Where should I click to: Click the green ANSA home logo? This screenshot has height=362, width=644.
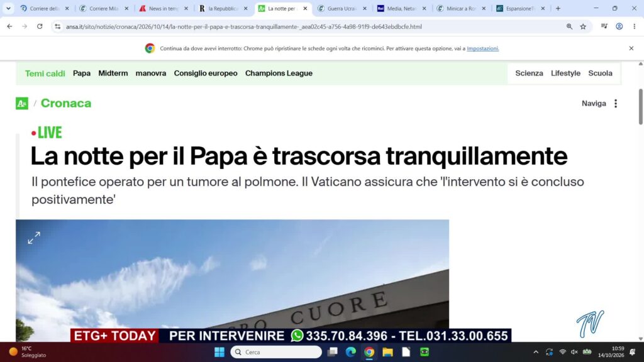pyautogui.click(x=22, y=103)
